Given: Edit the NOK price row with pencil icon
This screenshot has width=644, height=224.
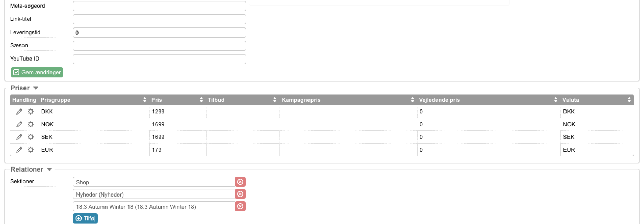Looking at the screenshot, I should point(19,124).
